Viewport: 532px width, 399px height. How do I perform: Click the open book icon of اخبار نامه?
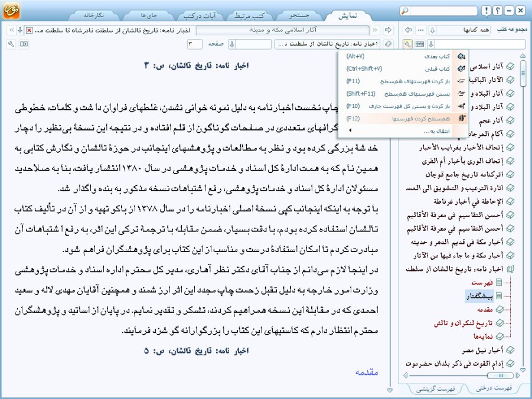tap(510, 269)
